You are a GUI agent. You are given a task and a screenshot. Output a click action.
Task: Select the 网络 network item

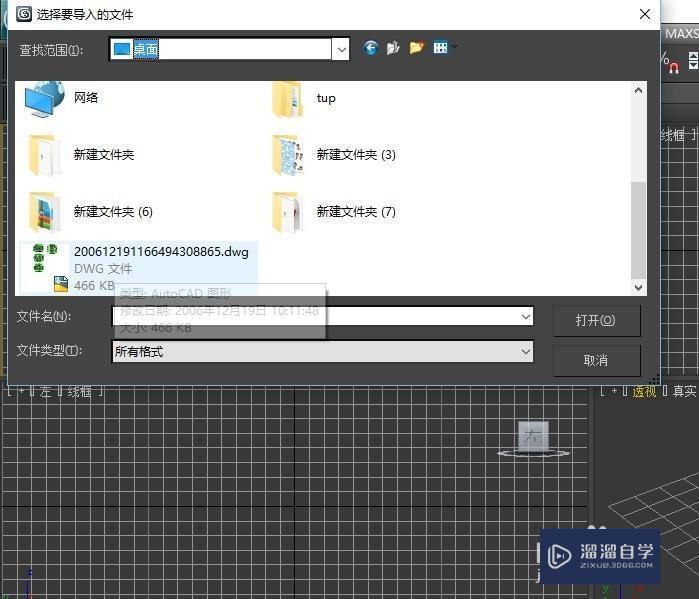coord(62,98)
